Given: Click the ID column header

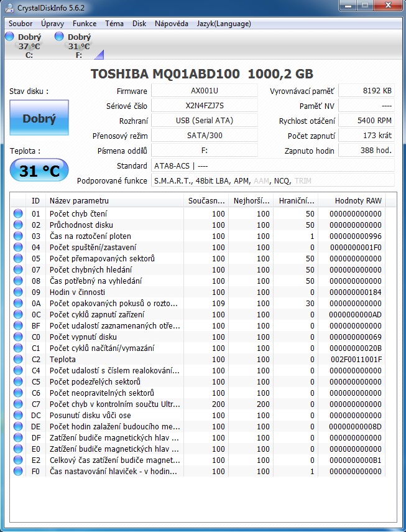Looking at the screenshot, I should tap(35, 200).
